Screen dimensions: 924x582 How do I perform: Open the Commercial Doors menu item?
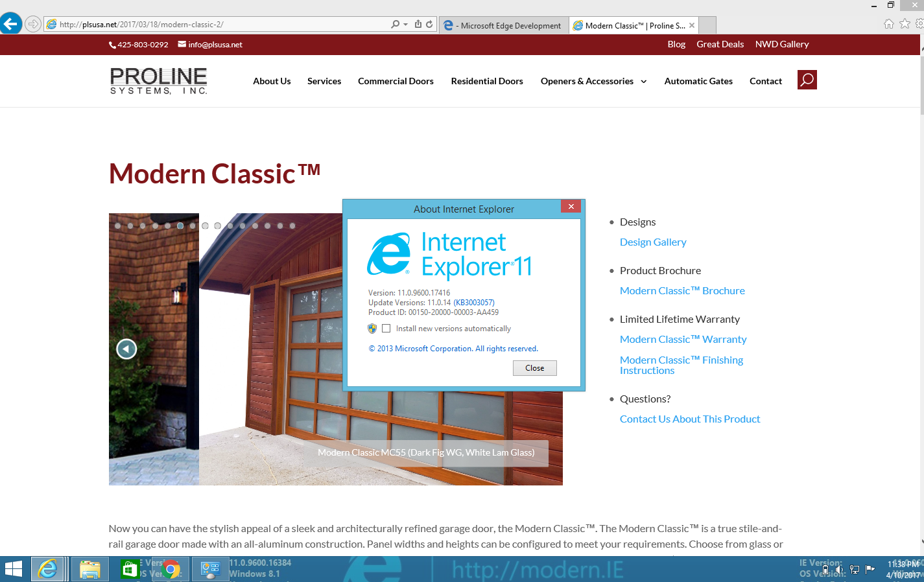click(396, 81)
